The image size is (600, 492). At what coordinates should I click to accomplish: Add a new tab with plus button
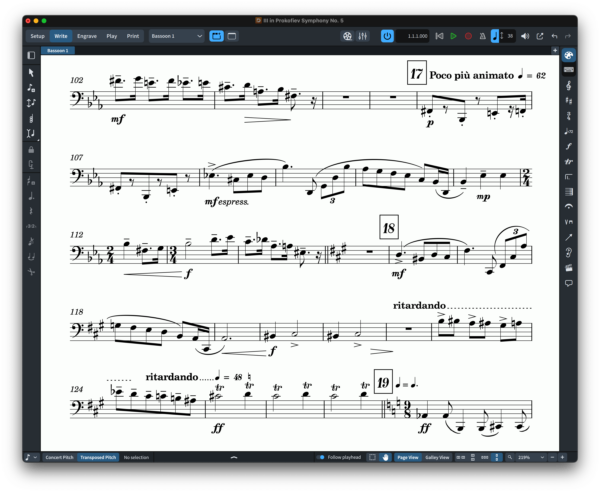click(x=555, y=50)
